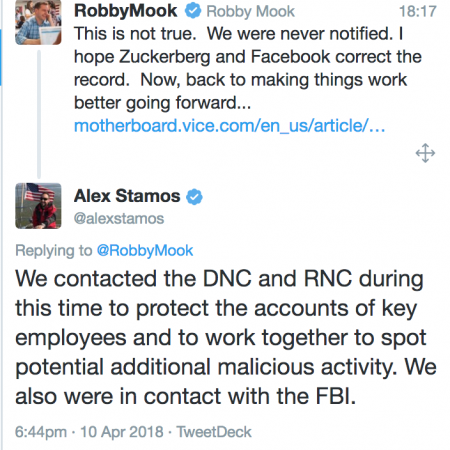450x450 pixels.
Task: Click the RobbyMook verified badge
Action: click(193, 11)
